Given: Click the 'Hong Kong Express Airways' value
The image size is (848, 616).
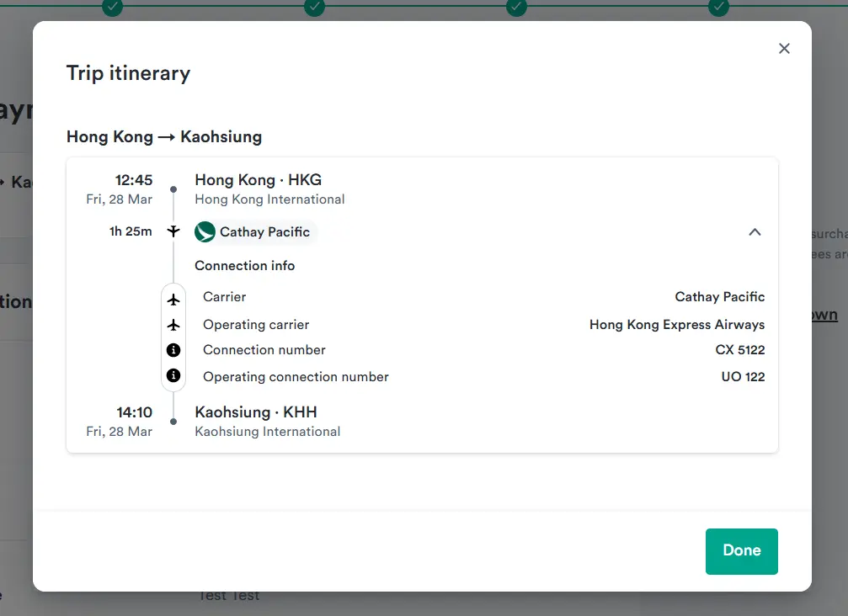Looking at the screenshot, I should tap(677, 325).
